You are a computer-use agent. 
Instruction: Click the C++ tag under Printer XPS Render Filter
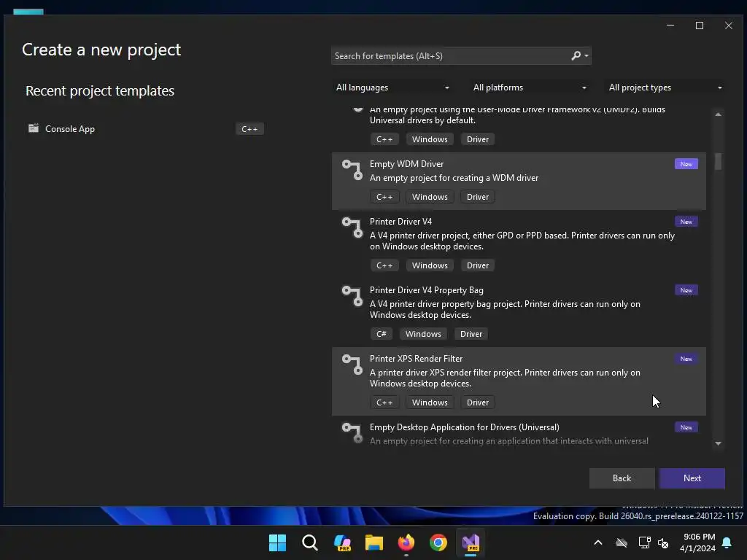pos(384,402)
